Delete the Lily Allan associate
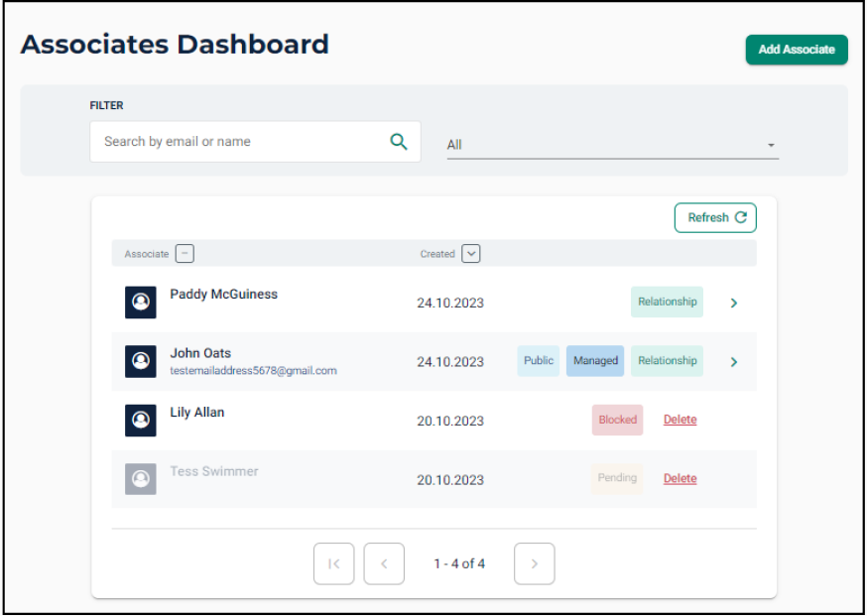 pos(680,420)
